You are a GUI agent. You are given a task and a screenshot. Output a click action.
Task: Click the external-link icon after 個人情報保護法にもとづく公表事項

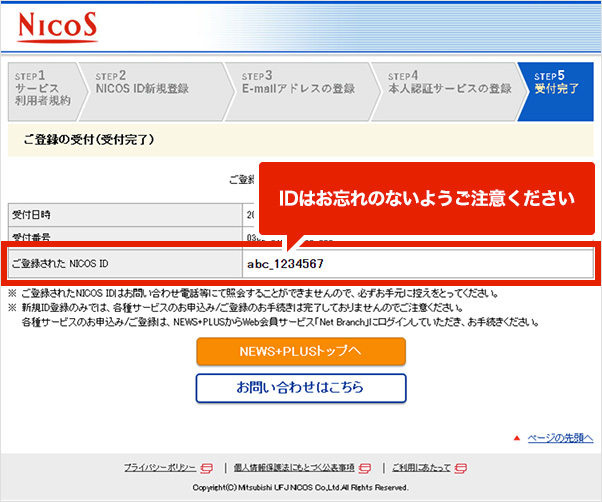365,468
